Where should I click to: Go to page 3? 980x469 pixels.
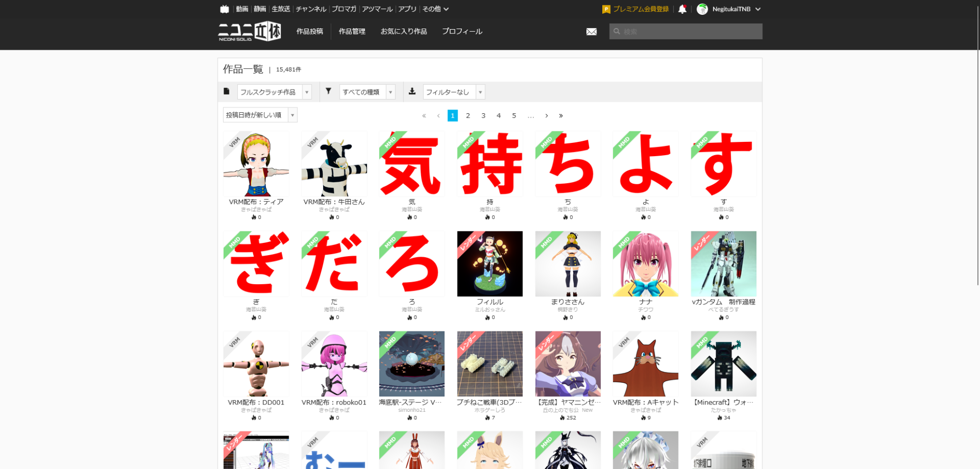483,115
